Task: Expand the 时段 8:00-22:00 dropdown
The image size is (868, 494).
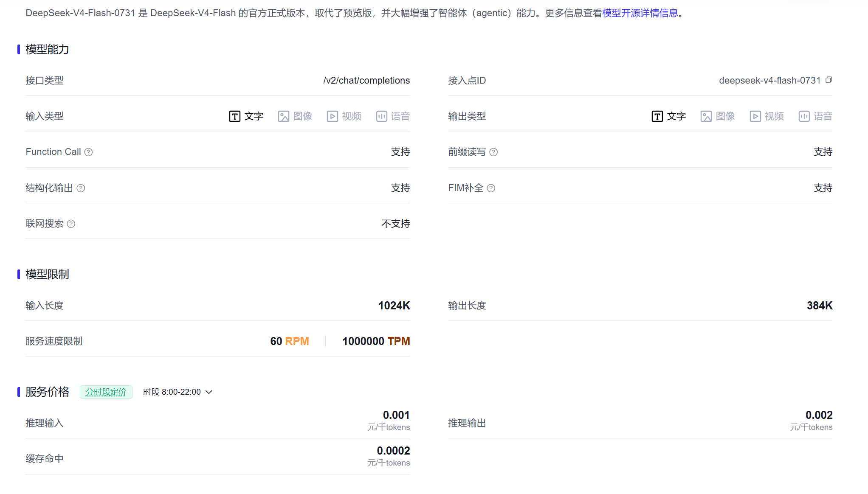Action: click(x=178, y=392)
